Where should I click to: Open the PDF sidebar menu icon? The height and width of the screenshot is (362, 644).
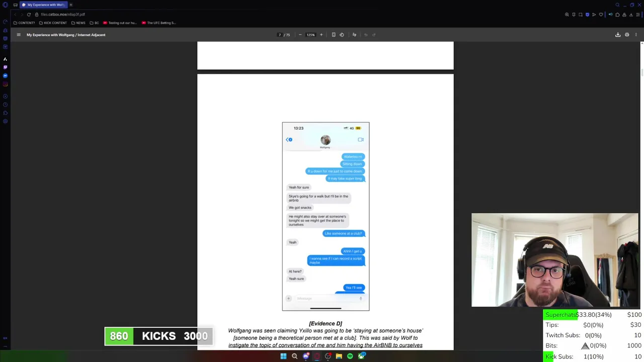pos(19,35)
